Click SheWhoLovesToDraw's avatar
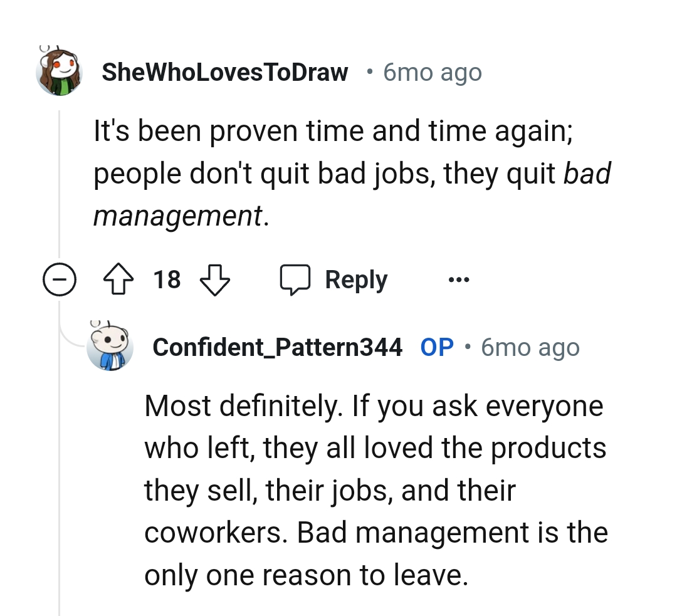The width and height of the screenshot is (677, 616). click(x=59, y=71)
